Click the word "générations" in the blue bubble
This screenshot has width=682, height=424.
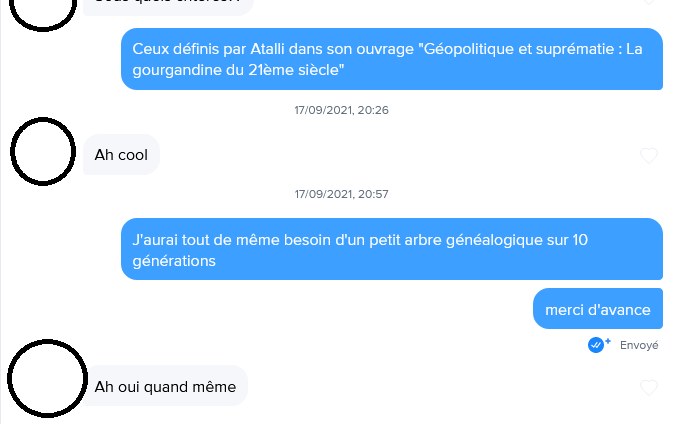coord(174,261)
